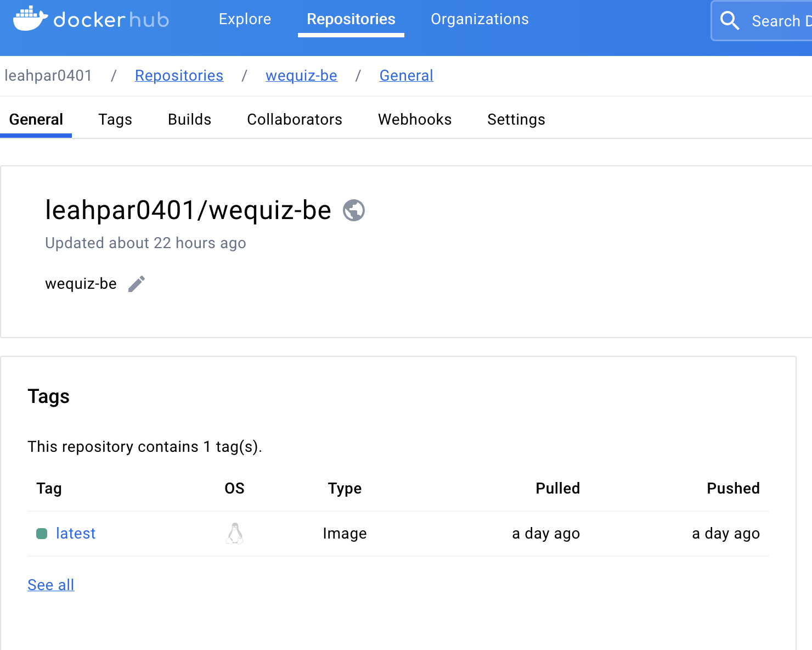Click the Pulled column header
812x650 pixels.
coord(557,489)
